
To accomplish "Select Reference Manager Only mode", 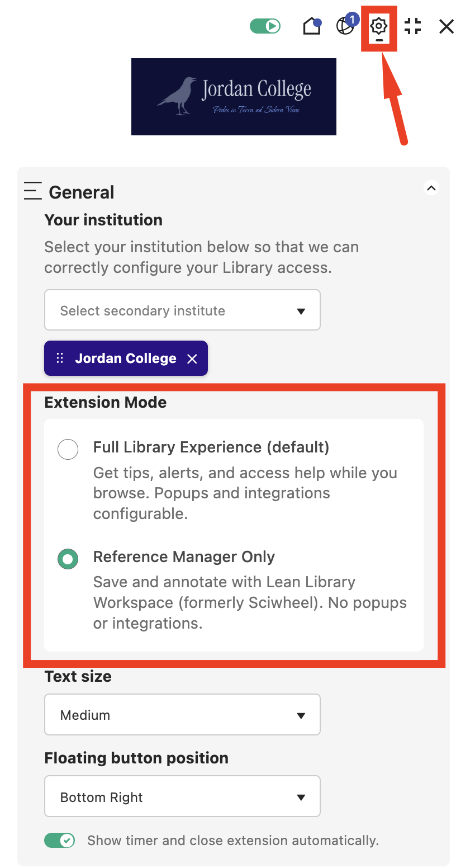I will (x=68, y=559).
